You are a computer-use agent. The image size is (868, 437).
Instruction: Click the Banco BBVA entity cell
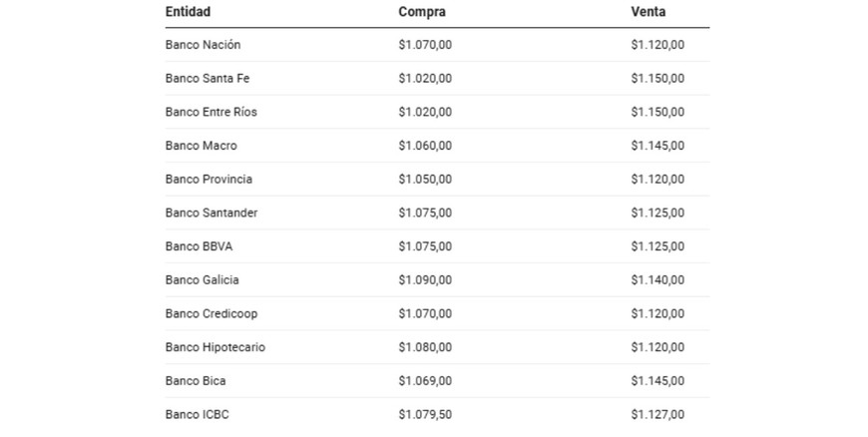coord(199,246)
